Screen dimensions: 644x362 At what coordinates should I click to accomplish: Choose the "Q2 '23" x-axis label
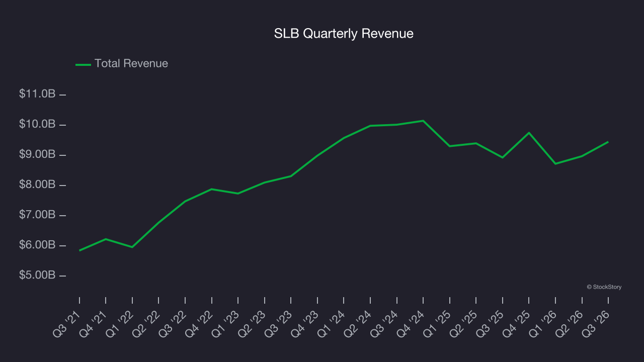click(253, 324)
